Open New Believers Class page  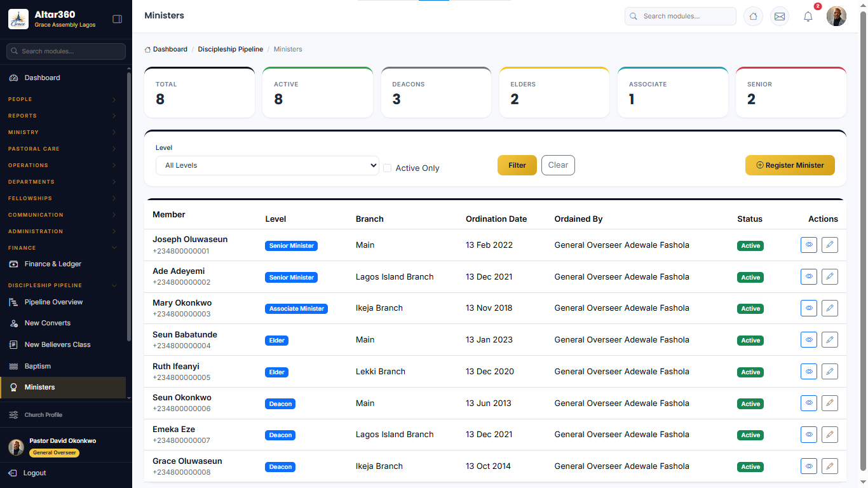click(x=62, y=344)
